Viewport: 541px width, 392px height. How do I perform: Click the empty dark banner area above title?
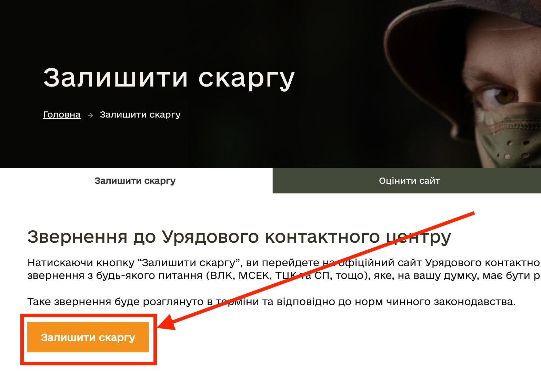(172, 28)
